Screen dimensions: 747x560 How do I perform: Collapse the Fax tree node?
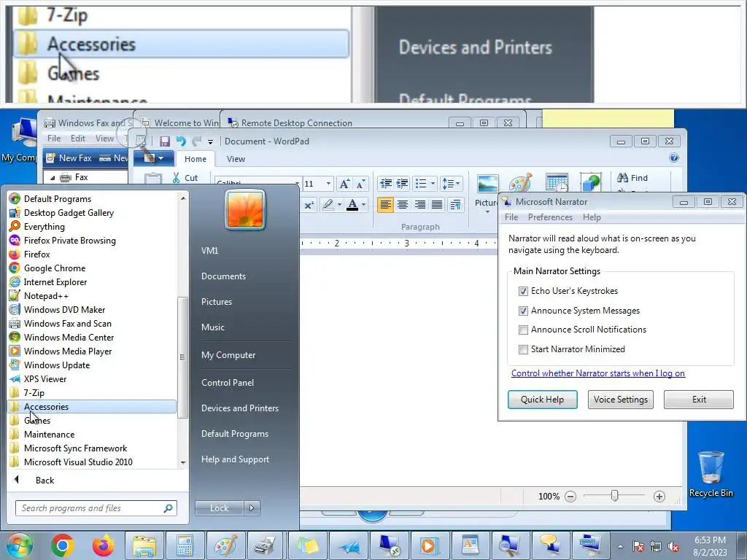(53, 178)
